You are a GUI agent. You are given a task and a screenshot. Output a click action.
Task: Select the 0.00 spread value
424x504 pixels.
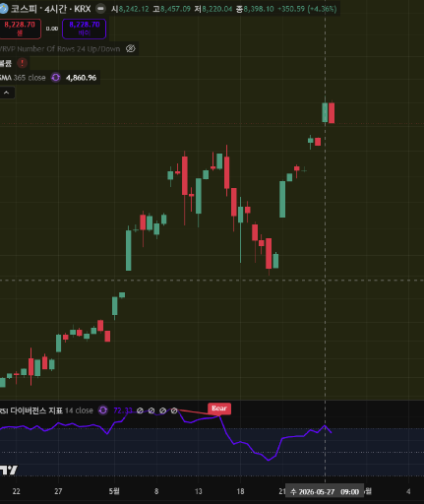[x=52, y=29]
